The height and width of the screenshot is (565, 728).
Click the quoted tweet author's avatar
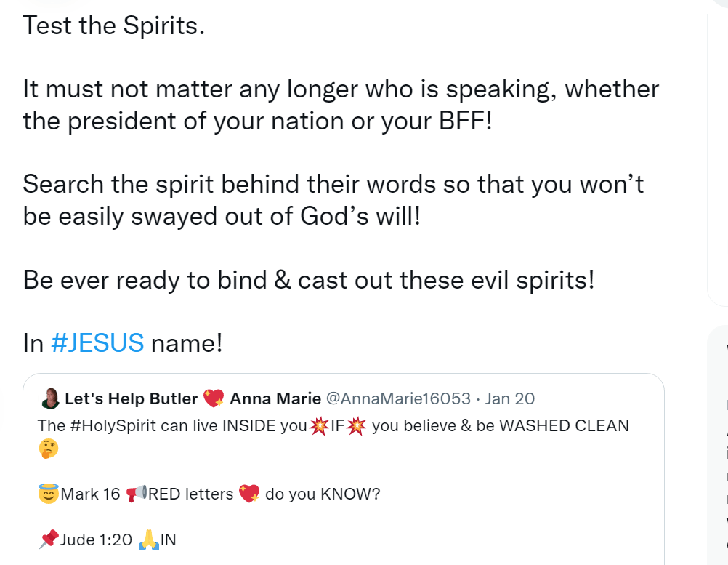(51, 398)
